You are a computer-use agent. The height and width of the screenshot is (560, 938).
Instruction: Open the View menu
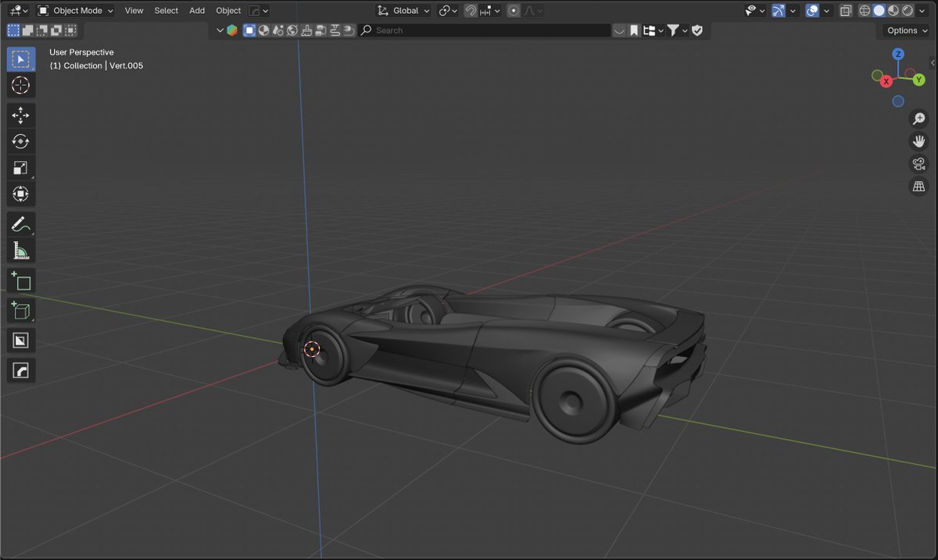click(x=134, y=11)
